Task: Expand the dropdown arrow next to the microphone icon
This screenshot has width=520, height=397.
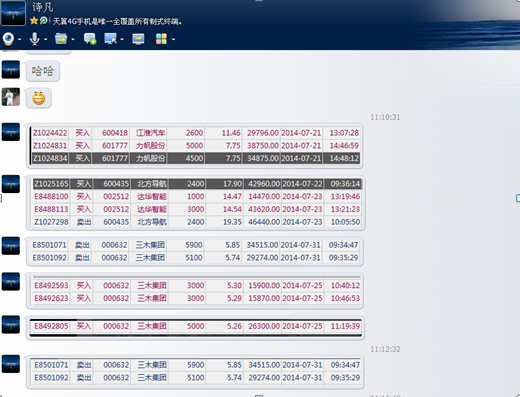Action: [x=45, y=39]
